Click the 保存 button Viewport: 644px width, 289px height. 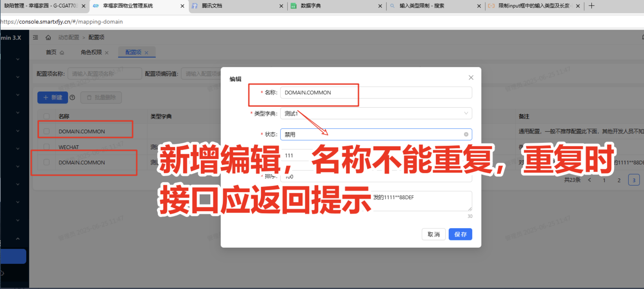[460, 234]
